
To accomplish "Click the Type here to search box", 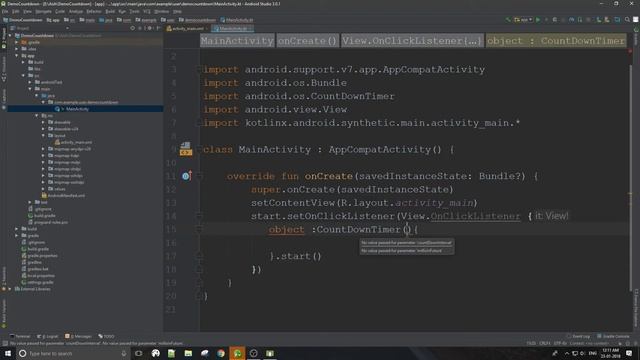I will 73,353.
